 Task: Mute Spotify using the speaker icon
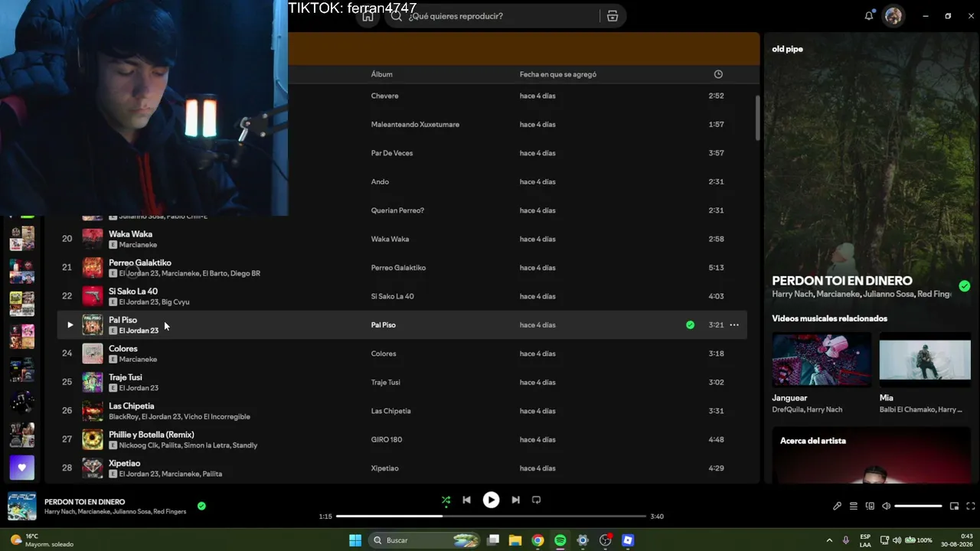click(886, 506)
